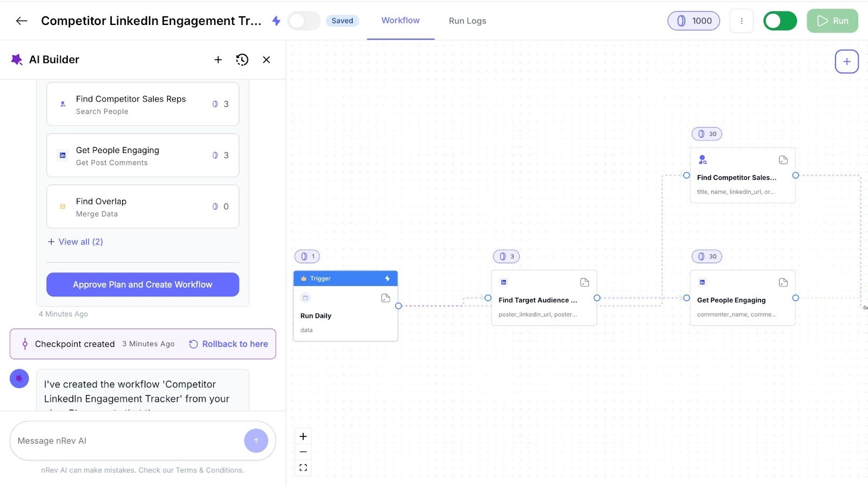Zoom out the canvas with the minus control
This screenshot has height=490, width=868.
click(303, 451)
